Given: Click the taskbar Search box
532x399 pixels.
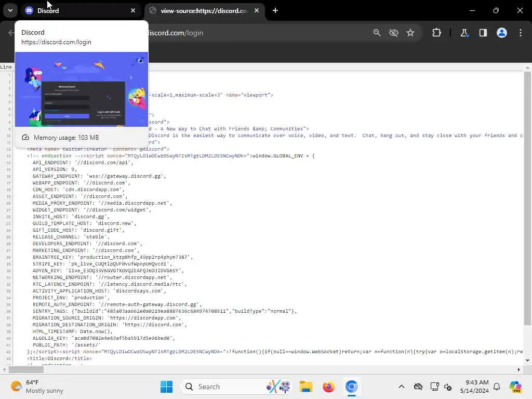Looking at the screenshot, I should [236, 387].
